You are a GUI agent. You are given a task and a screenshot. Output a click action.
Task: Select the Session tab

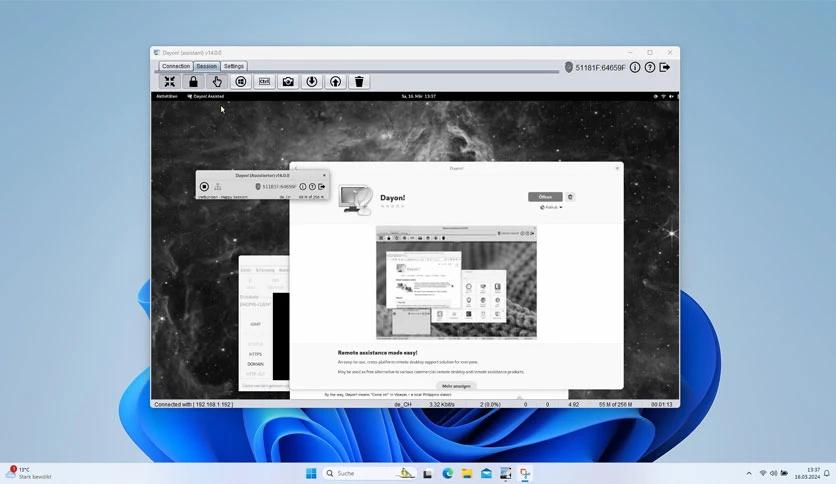pos(206,66)
